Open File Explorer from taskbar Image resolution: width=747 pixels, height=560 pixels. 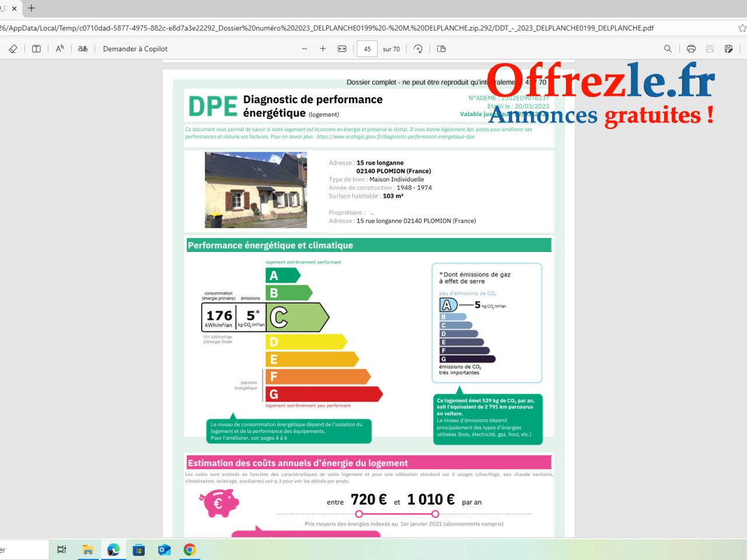[x=88, y=549]
